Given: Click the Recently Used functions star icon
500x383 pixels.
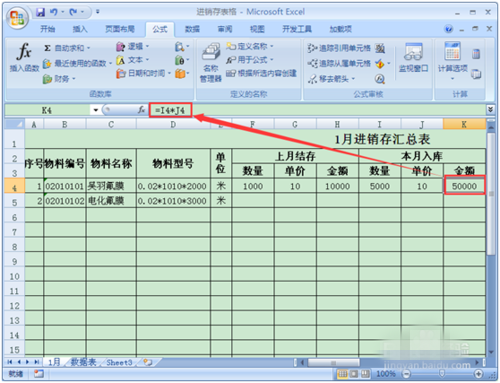Looking at the screenshot, I should [47, 63].
